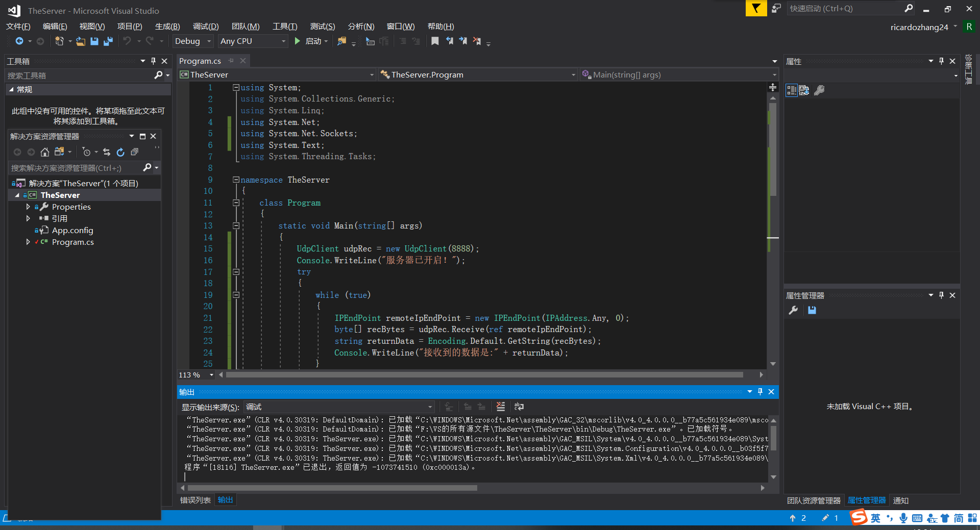Open the output source dropdown showing 调试

[x=339, y=407]
